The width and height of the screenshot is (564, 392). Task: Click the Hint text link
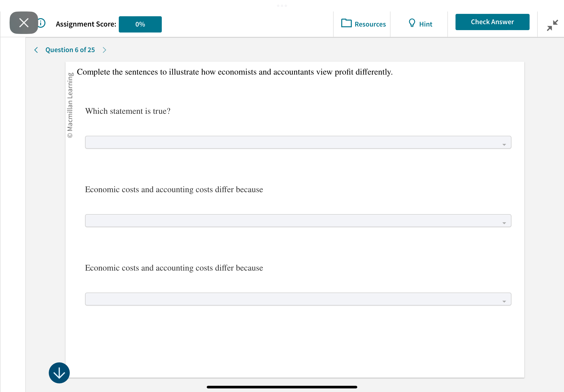[426, 24]
